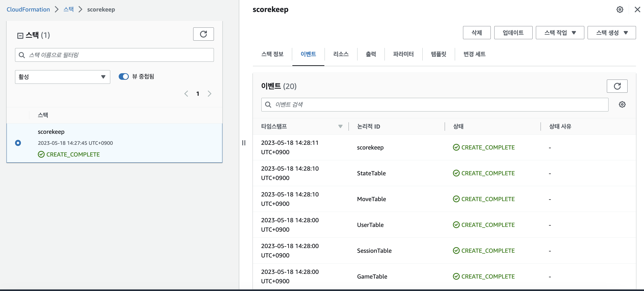Open events table preferences gear
Viewport: 644px width, 291px height.
(622, 104)
